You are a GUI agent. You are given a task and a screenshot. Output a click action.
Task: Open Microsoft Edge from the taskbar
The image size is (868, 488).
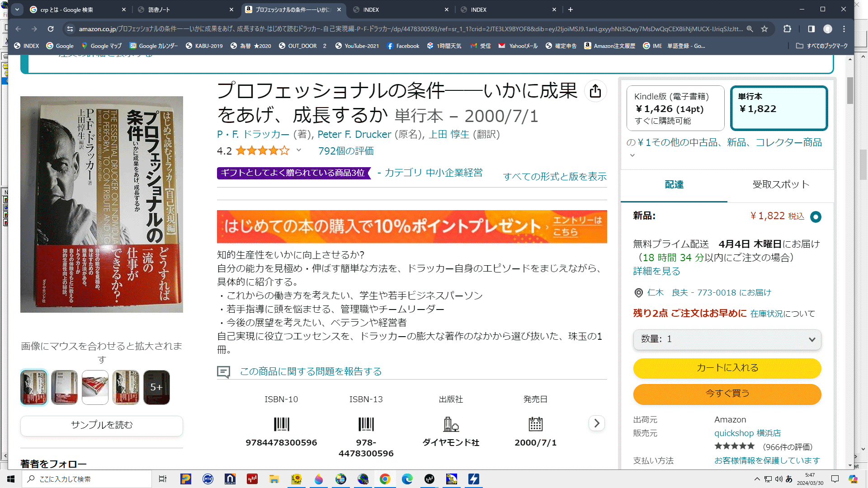[407, 479]
